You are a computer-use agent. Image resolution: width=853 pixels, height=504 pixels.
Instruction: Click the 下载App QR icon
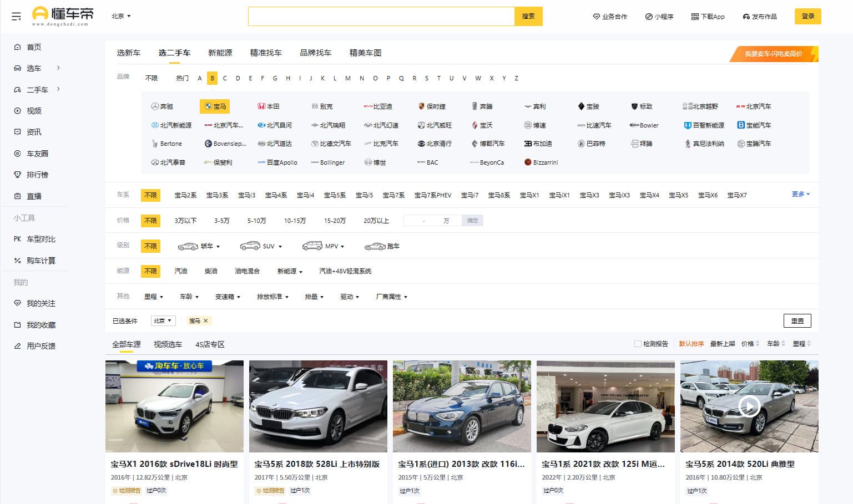[695, 17]
